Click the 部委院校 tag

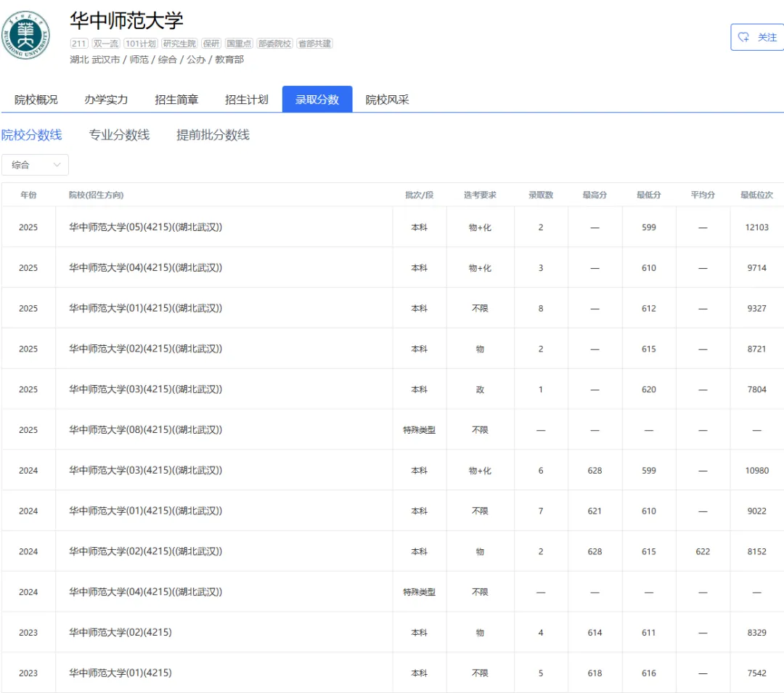tap(274, 44)
